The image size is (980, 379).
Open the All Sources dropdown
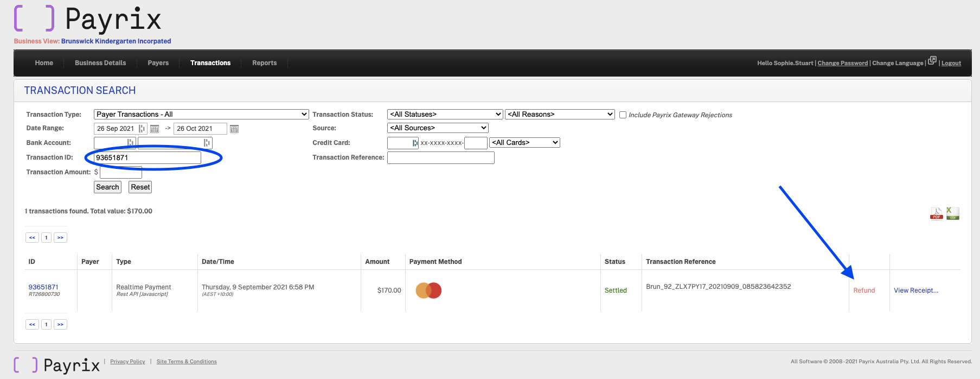(x=438, y=128)
